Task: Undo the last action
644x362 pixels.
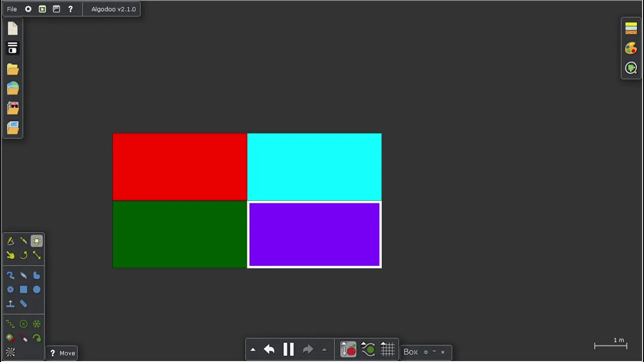Action: click(x=269, y=349)
